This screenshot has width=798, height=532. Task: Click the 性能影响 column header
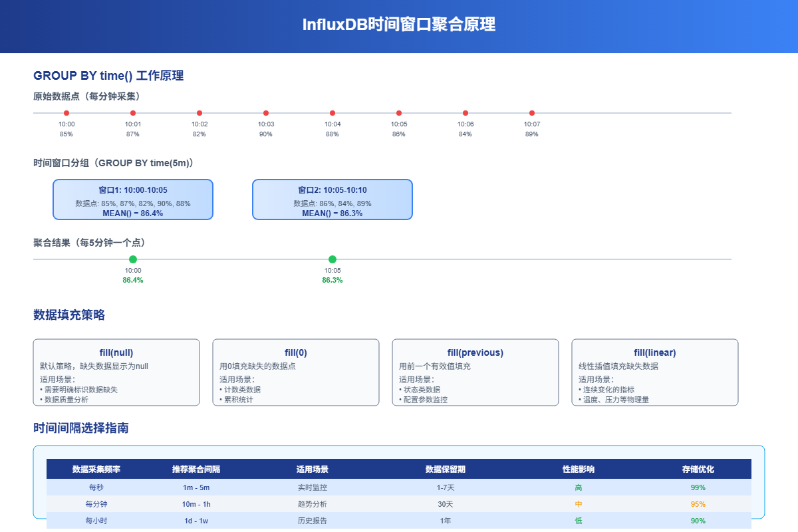(579, 469)
